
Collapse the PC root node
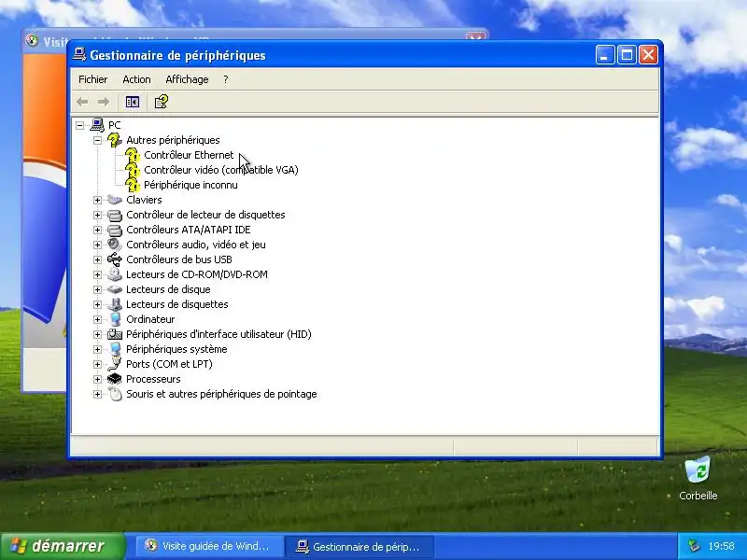pos(80,125)
